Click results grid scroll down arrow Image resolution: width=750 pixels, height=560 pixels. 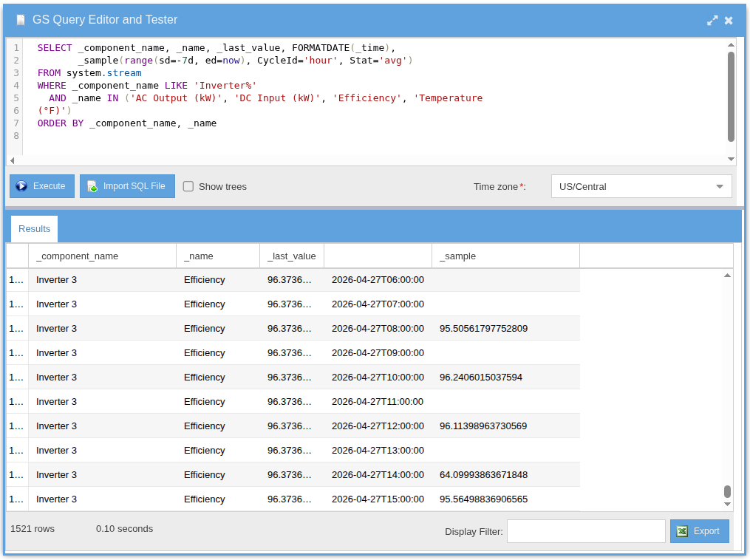(x=727, y=504)
